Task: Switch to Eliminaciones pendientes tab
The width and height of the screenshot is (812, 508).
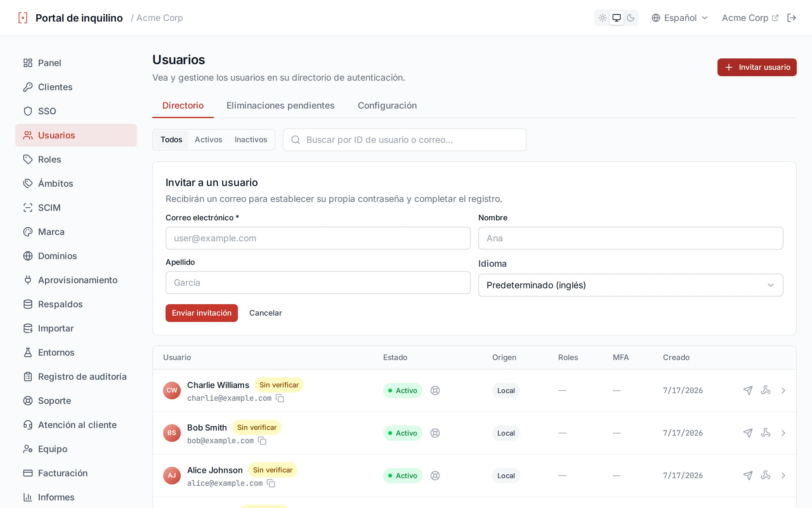Action: [280, 105]
